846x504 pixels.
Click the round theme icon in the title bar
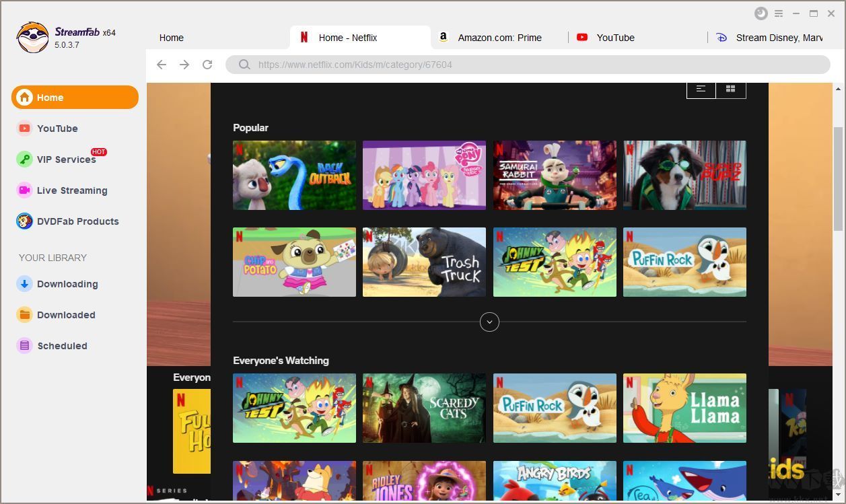(761, 13)
